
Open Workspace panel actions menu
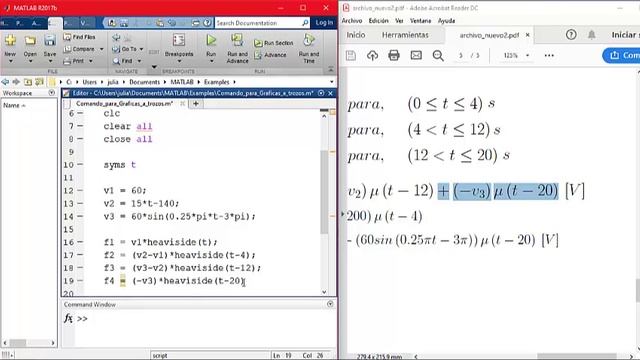point(51,93)
